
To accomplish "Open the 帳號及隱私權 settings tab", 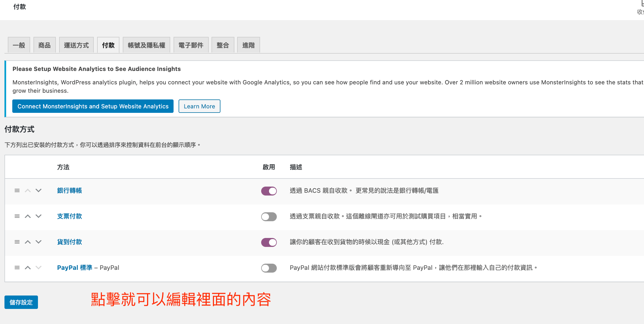I will (x=146, y=46).
